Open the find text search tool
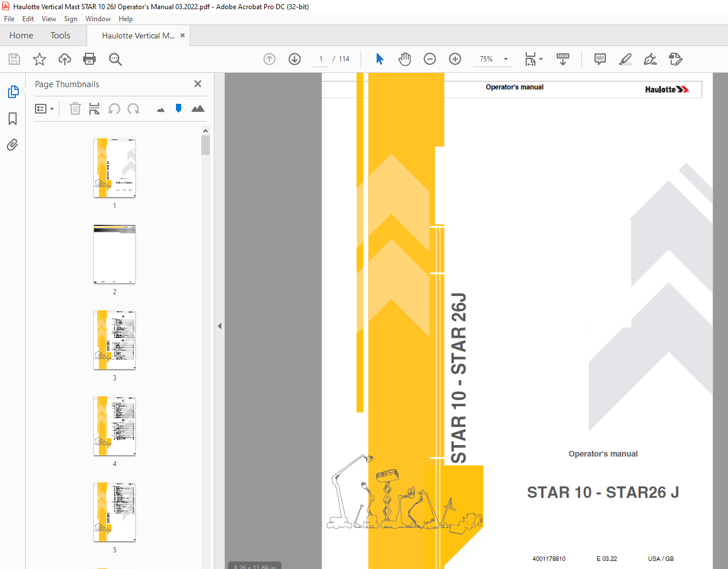The image size is (728, 569). 115,59
